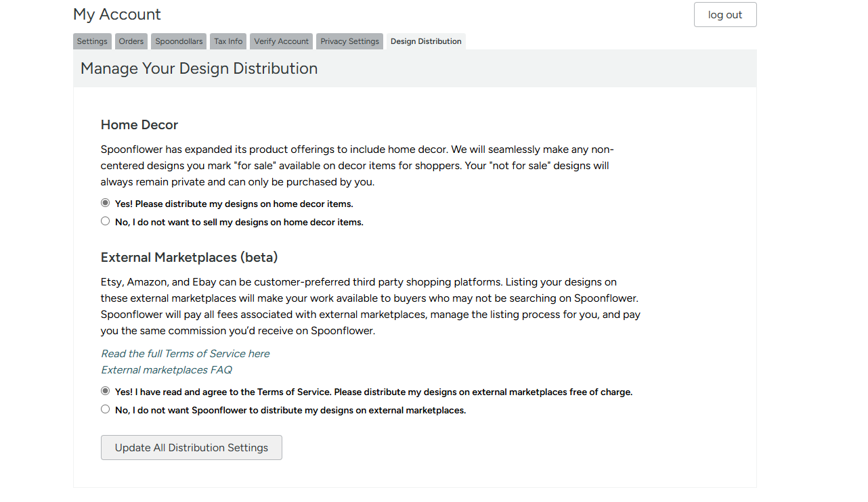This screenshot has width=868, height=502.
Task: Open the External marketplaces FAQ link
Action: tap(167, 370)
